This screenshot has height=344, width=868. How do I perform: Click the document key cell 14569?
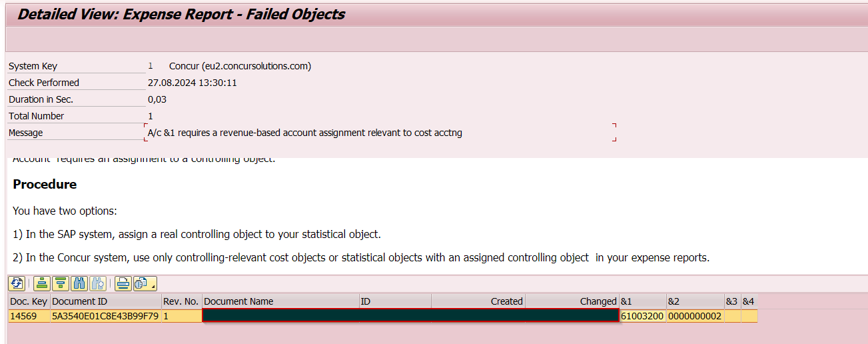pyautogui.click(x=29, y=316)
